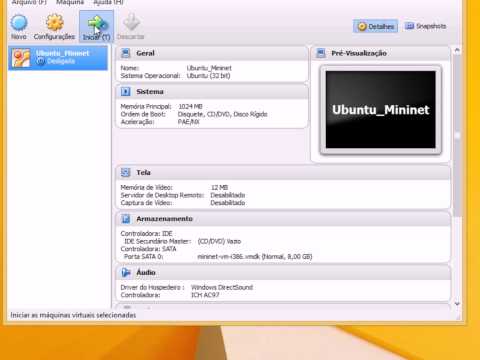Click the Desligada power state icon

coord(41,61)
